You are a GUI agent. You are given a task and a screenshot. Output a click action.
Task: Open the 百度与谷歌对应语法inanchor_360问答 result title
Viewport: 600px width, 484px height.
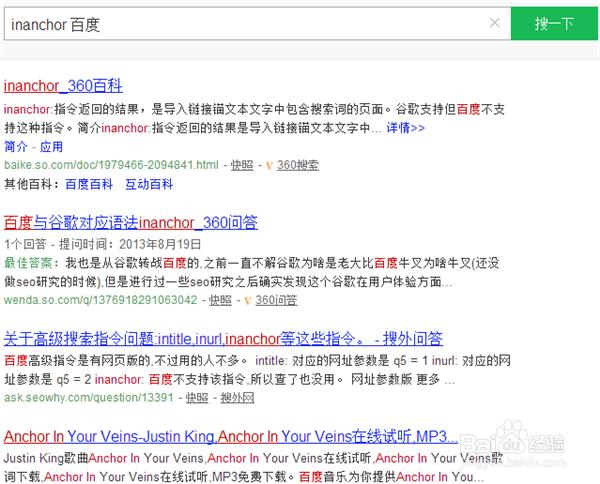pos(131,222)
